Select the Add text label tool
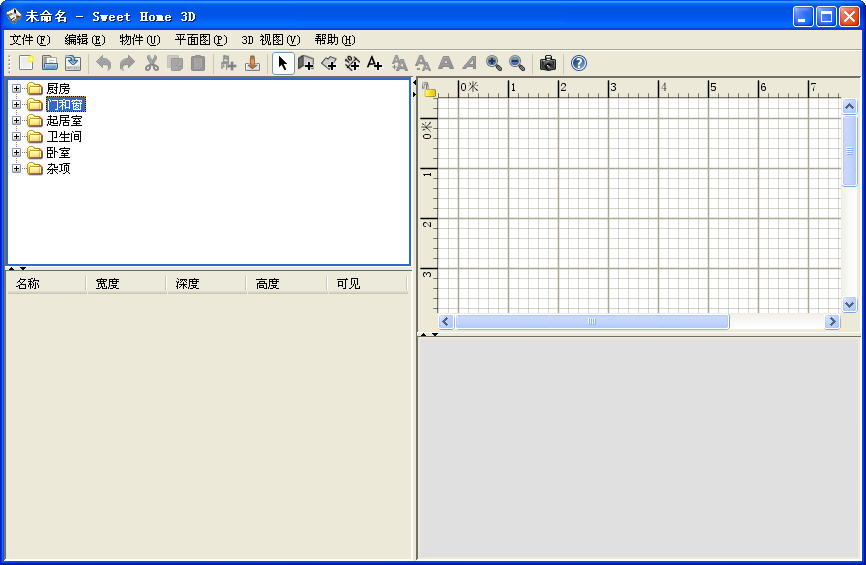 [x=375, y=63]
